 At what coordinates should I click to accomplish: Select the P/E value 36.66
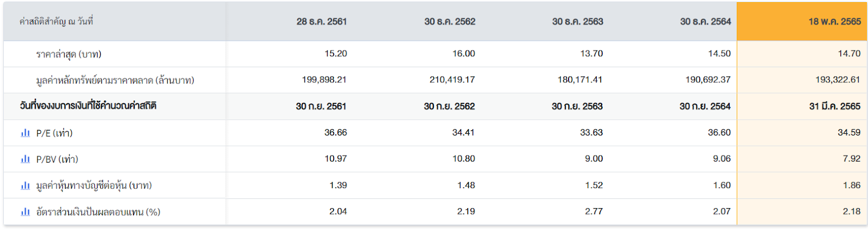[x=335, y=132]
